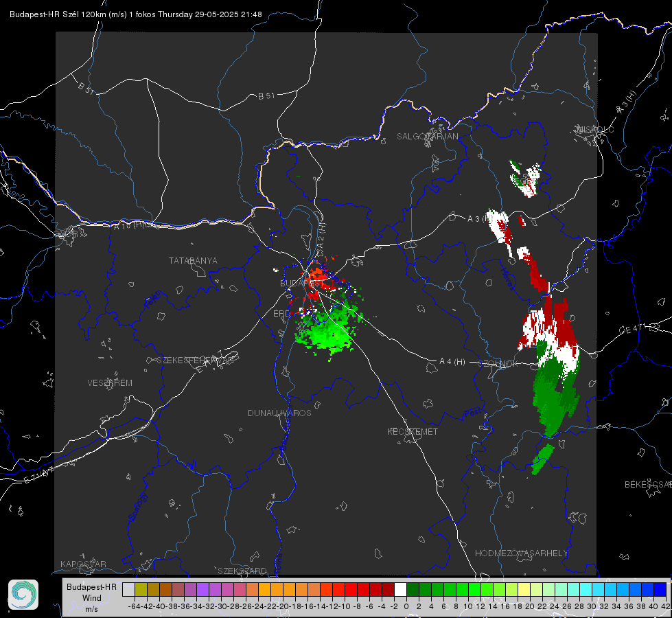Select the bright red swatch between -10 and -8
672x618 pixels.
click(x=351, y=589)
